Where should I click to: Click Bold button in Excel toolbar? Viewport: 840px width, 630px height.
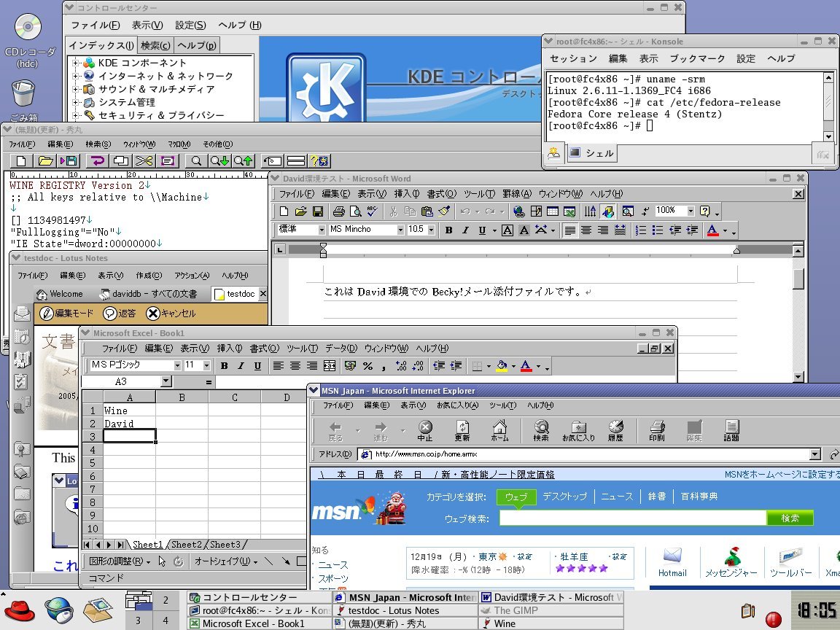[225, 366]
